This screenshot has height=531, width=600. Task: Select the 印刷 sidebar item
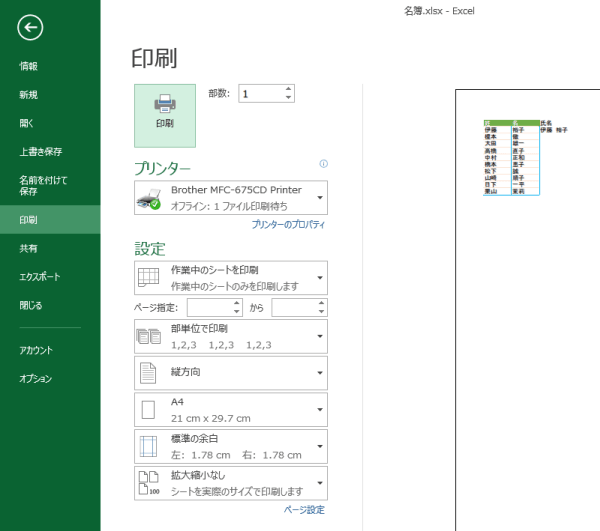pyautogui.click(x=50, y=220)
